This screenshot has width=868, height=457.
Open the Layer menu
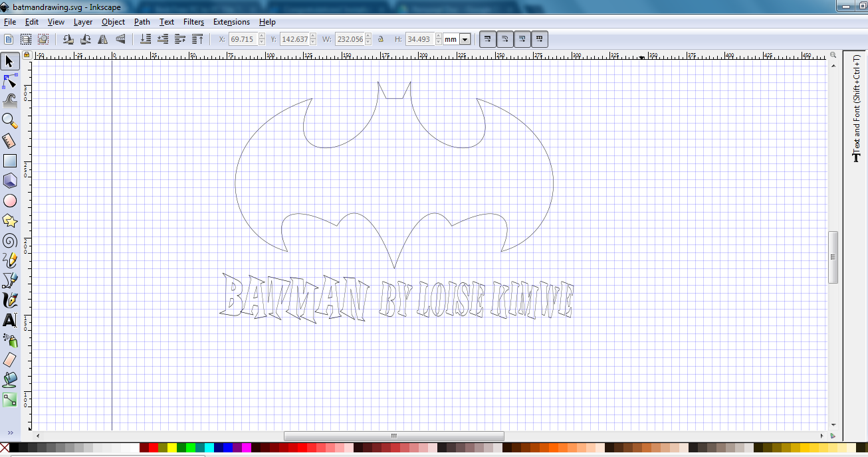point(83,22)
